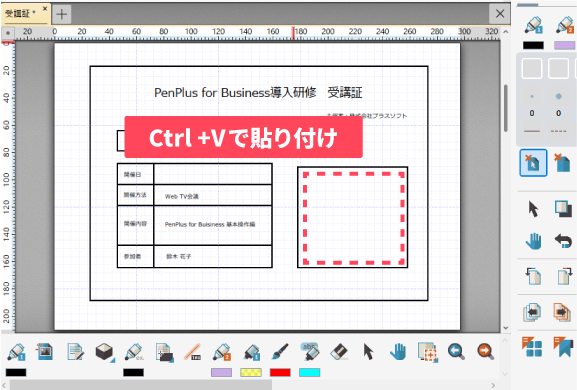Click the canvas vertical scrollbar down arrow
Viewport: 577px width, 390px height.
pyautogui.click(x=506, y=327)
